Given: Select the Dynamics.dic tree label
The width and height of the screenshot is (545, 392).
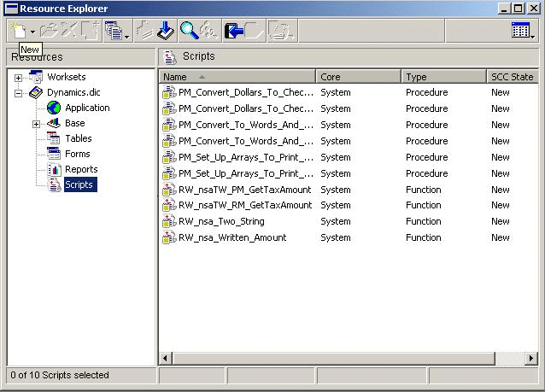Looking at the screenshot, I should tap(73, 92).
